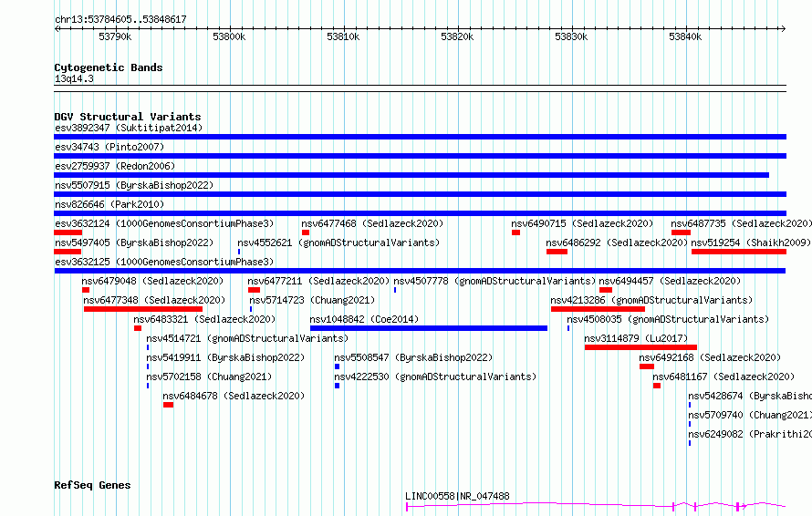Click the esv3632124 1000GenomesConsortiumPhase3 label
The height and width of the screenshot is (516, 812).
[x=164, y=223]
